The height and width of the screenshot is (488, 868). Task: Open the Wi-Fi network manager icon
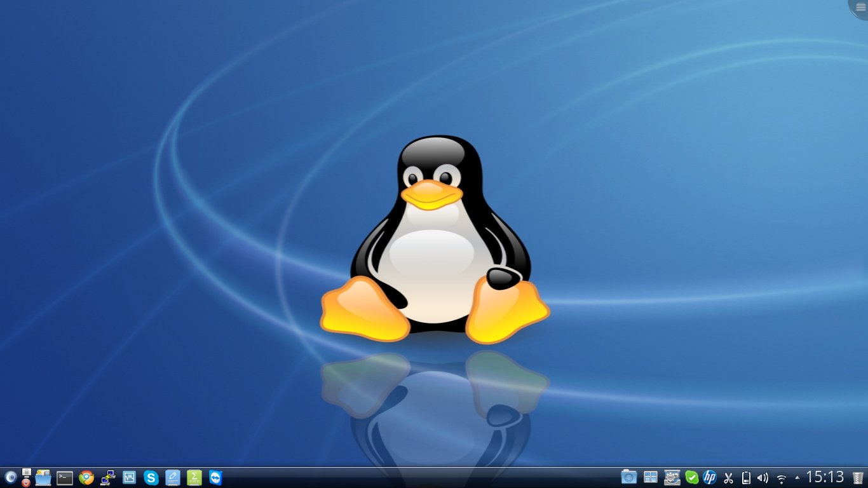782,478
